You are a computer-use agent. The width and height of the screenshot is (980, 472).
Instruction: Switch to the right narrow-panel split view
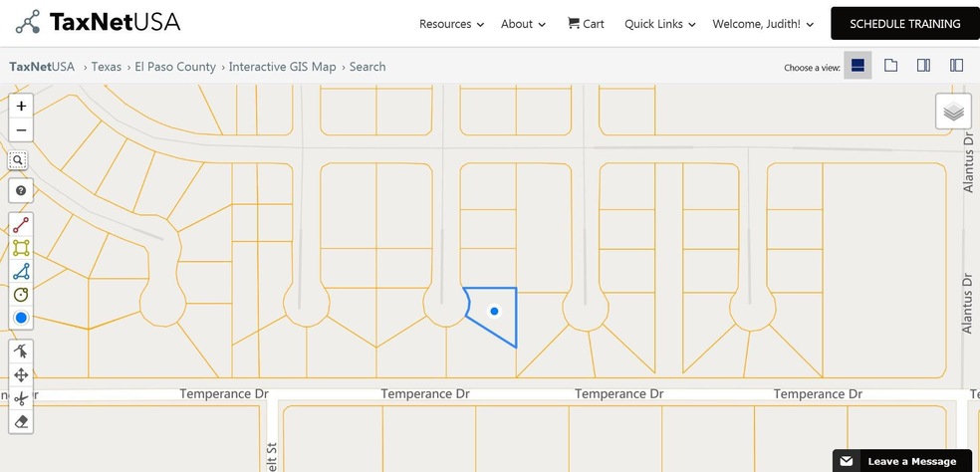tap(924, 66)
